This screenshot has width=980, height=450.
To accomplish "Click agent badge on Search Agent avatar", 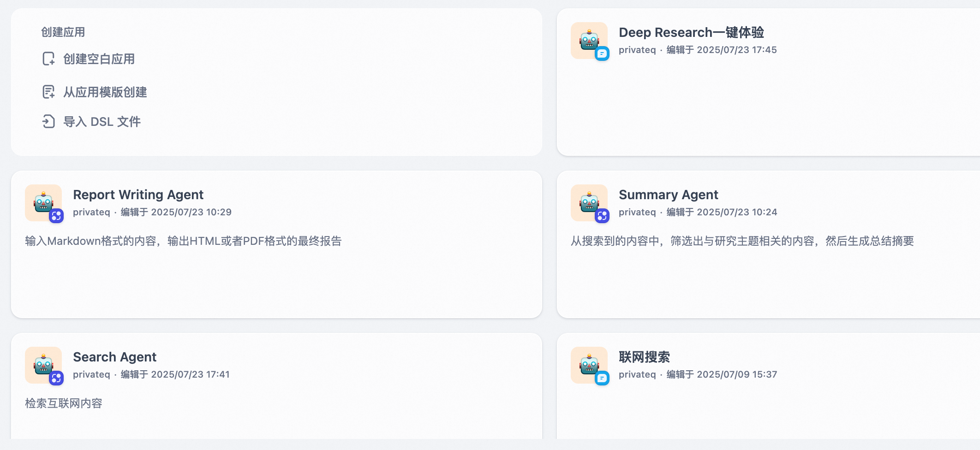I will pyautogui.click(x=56, y=378).
